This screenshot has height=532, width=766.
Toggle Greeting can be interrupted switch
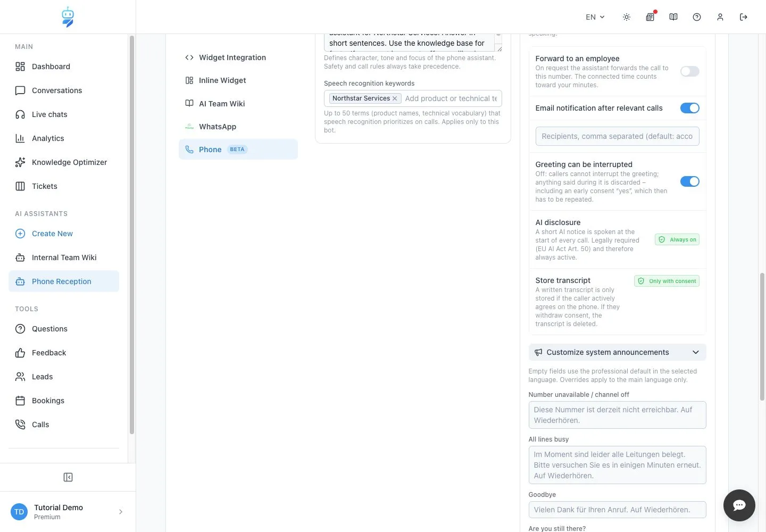coord(690,181)
